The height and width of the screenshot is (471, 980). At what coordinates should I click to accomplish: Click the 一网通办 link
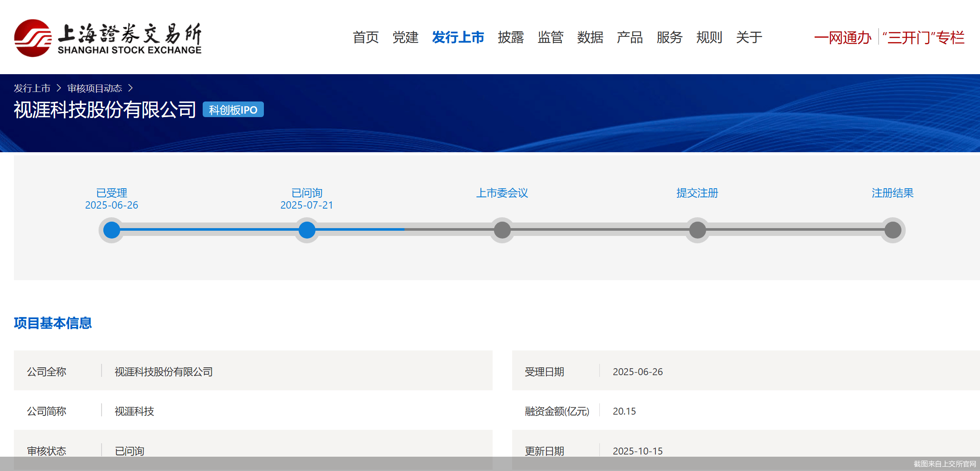pos(842,38)
